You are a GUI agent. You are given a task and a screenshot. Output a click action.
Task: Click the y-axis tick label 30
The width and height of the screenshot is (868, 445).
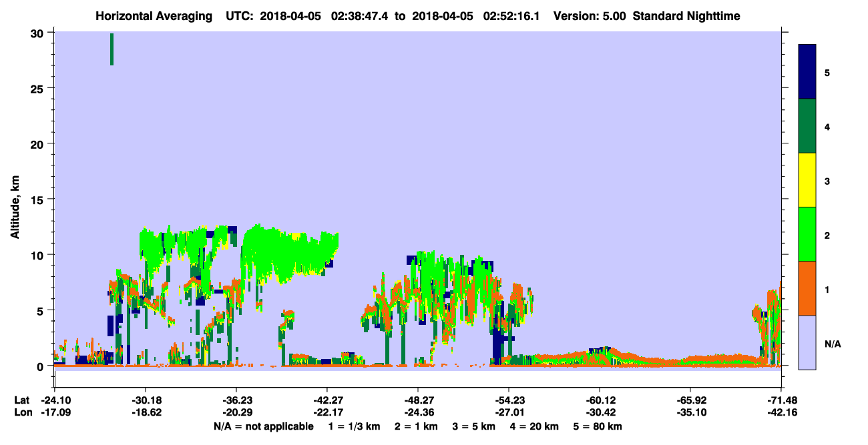(x=39, y=33)
